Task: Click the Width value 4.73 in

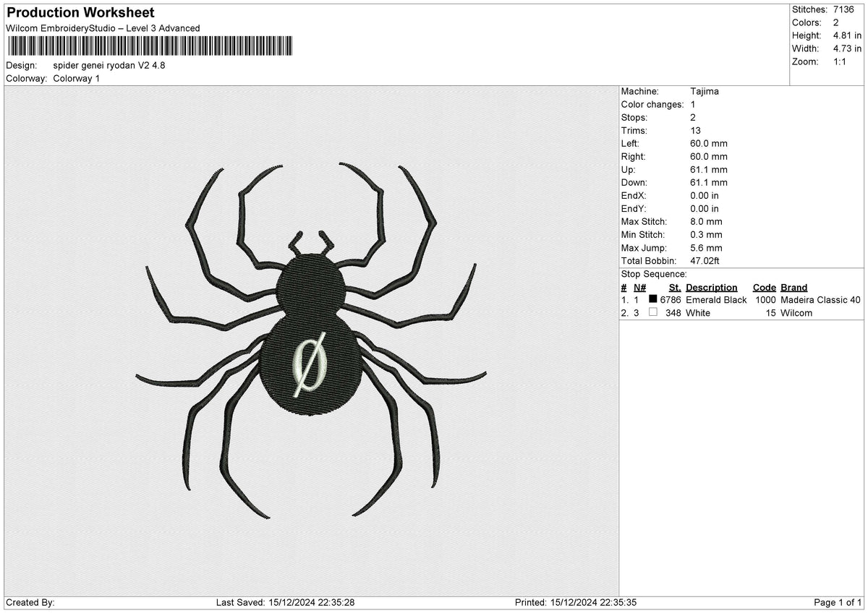Action: click(x=847, y=48)
